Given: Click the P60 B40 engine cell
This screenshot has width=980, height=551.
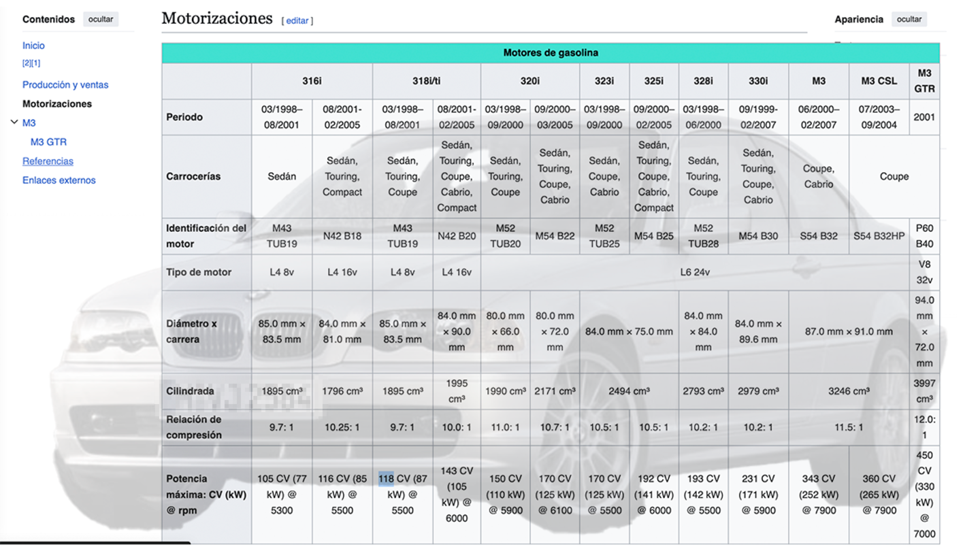Looking at the screenshot, I should [924, 236].
